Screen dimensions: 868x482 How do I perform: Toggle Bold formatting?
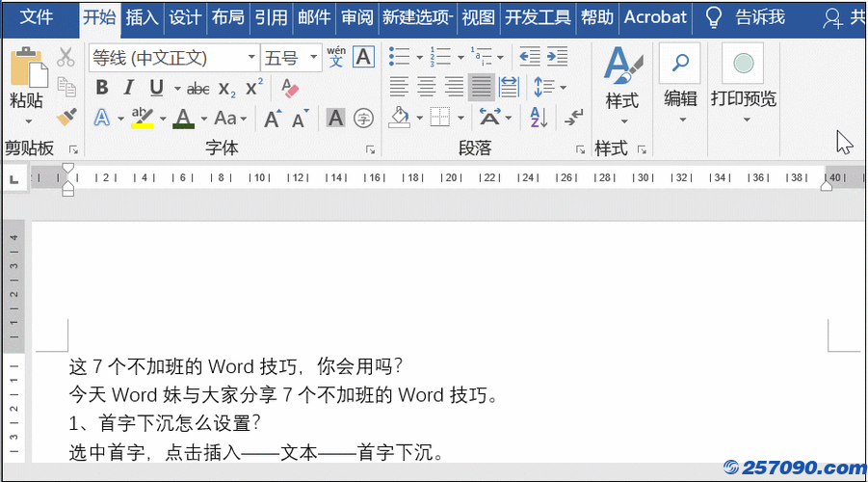click(x=102, y=88)
